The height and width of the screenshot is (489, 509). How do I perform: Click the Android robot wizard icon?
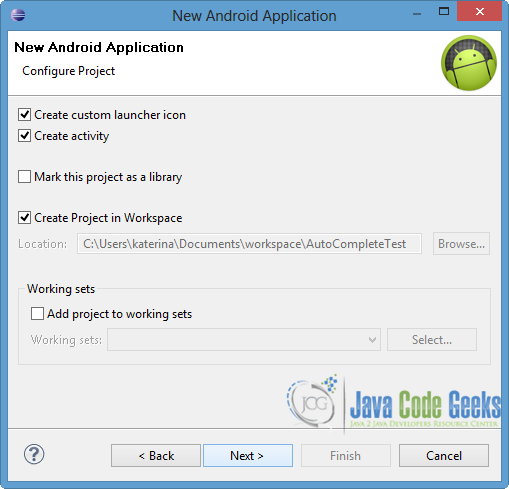point(469,63)
